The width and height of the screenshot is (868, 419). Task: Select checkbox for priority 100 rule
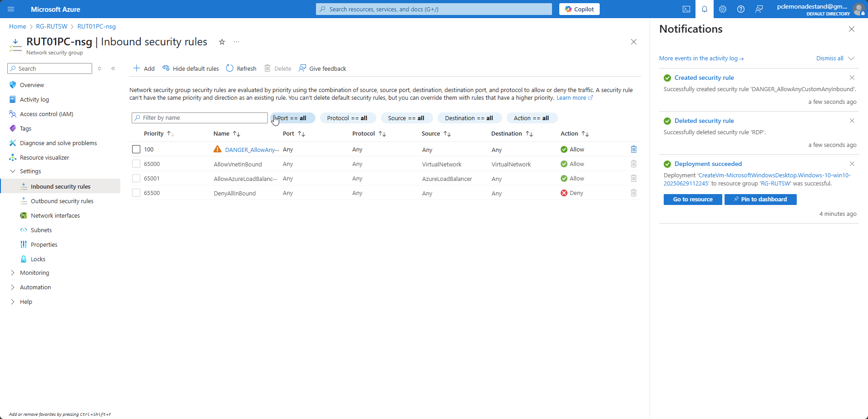136,149
